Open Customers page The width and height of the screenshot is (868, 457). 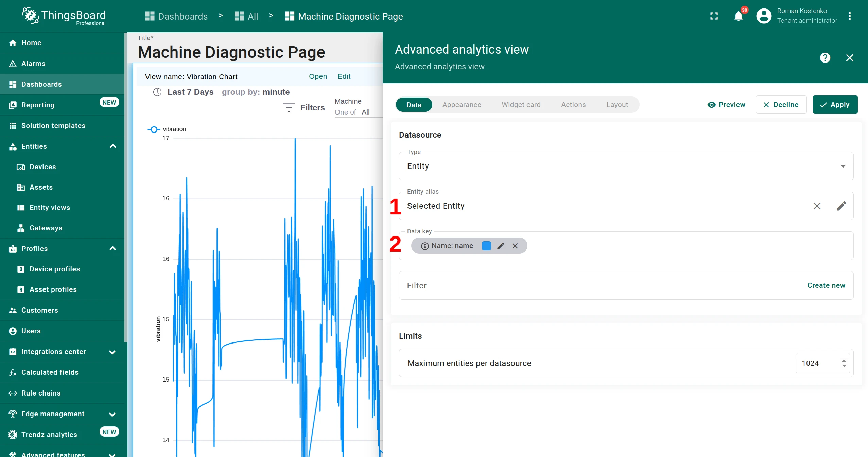pyautogui.click(x=62, y=310)
